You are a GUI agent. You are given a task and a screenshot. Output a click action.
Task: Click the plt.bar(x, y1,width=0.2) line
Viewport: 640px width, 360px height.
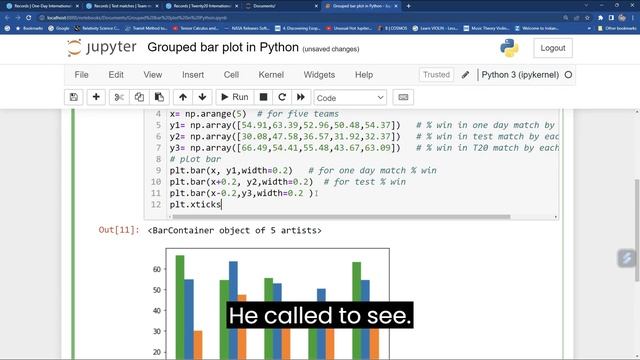303,171
